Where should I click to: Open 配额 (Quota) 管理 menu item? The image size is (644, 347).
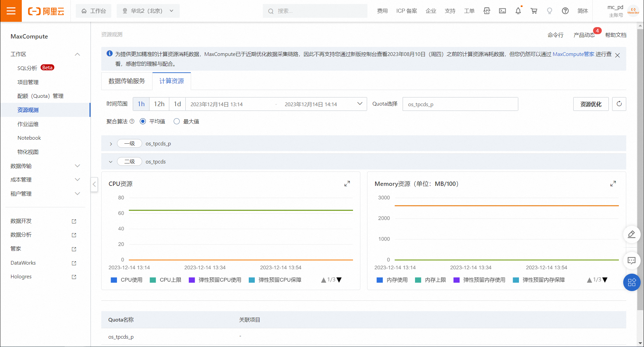(40, 96)
